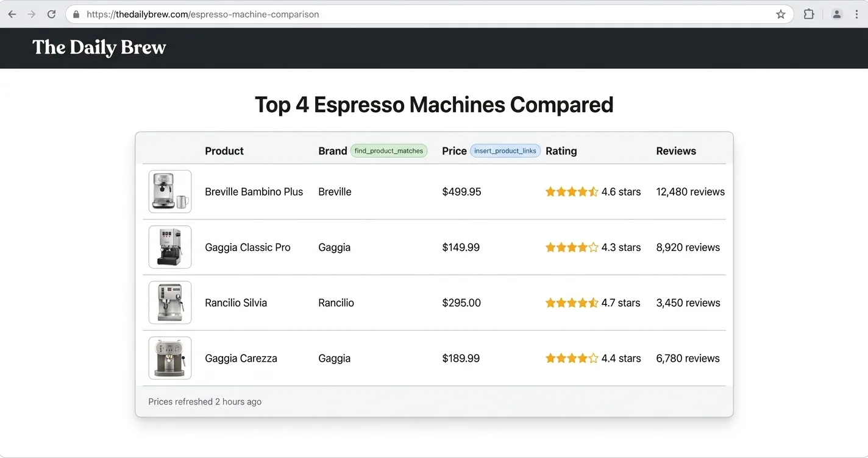
Task: Click the Top 4 Espresso Machines Compared heading
Action: click(x=434, y=105)
